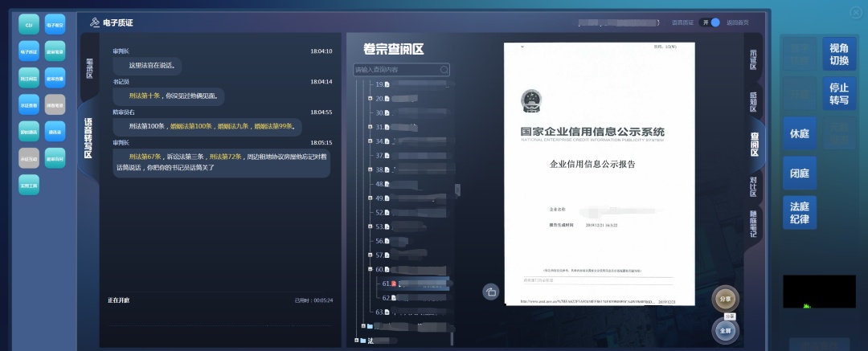Click the 正在开庭 status text

click(118, 300)
